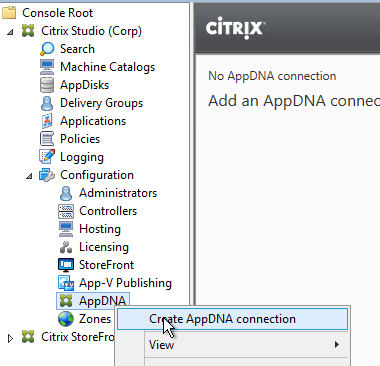This screenshot has height=366, width=380.
Task: Select the Search tree item
Action: 77,49
